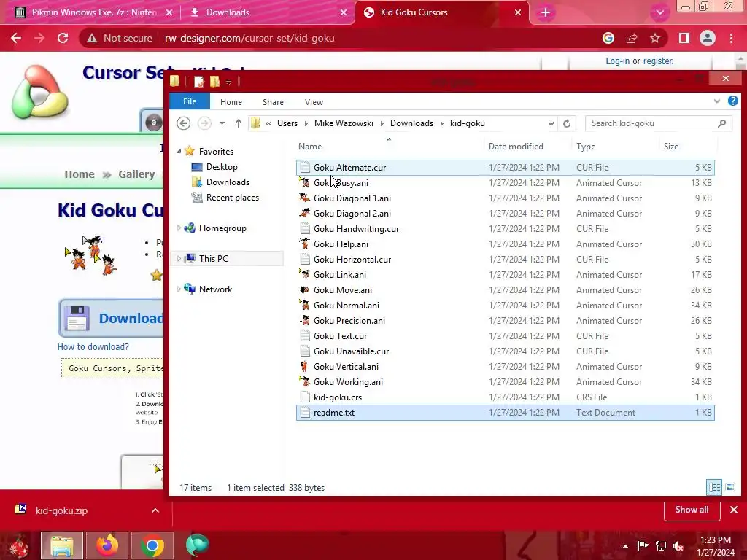
Task: Expand the This PC tree node
Action: coord(179,259)
